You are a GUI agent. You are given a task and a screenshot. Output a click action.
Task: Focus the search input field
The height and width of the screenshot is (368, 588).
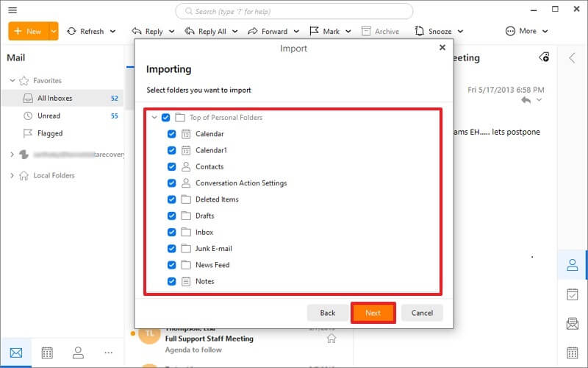point(294,11)
